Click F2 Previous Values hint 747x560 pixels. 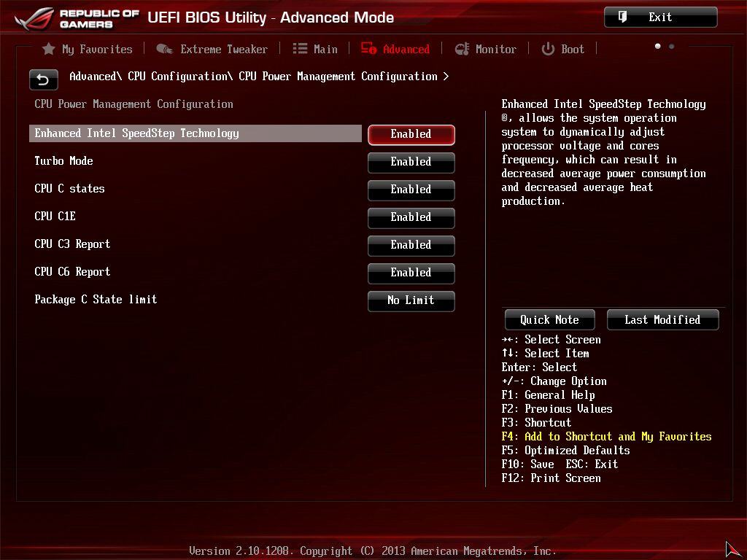[557, 409]
